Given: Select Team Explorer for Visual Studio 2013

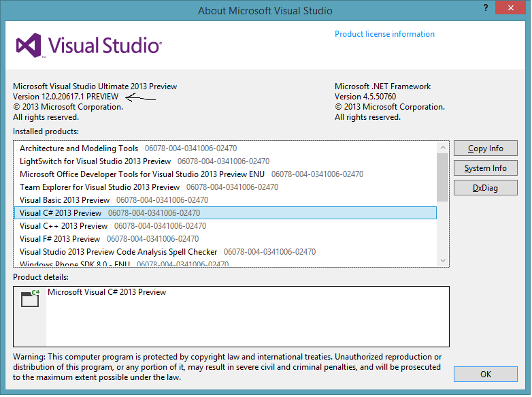Looking at the screenshot, I should pos(225,187).
